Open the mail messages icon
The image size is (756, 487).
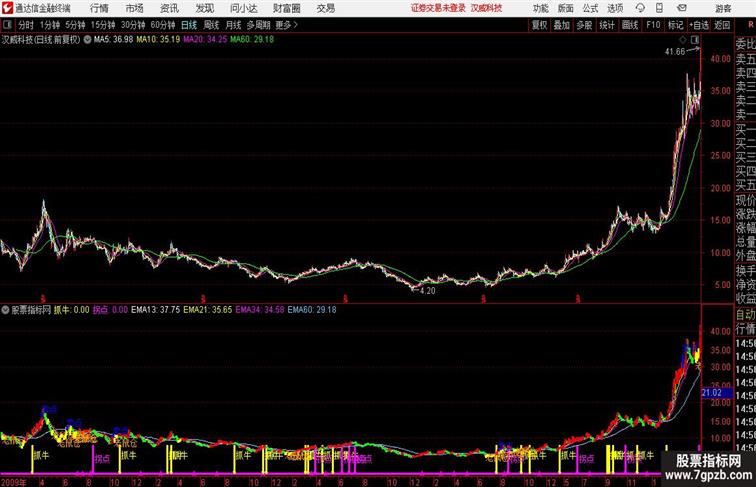[x=681, y=8]
